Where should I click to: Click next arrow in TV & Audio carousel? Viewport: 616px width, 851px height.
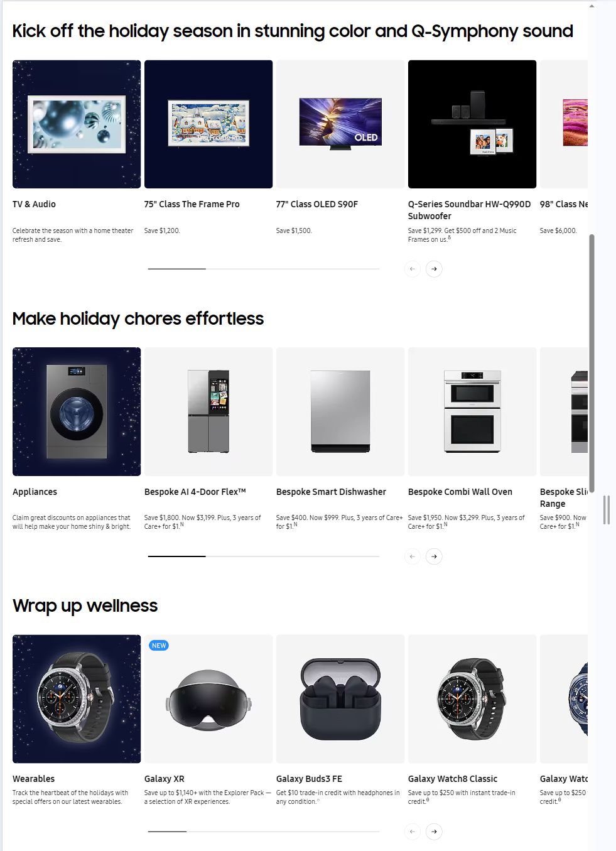click(x=434, y=269)
